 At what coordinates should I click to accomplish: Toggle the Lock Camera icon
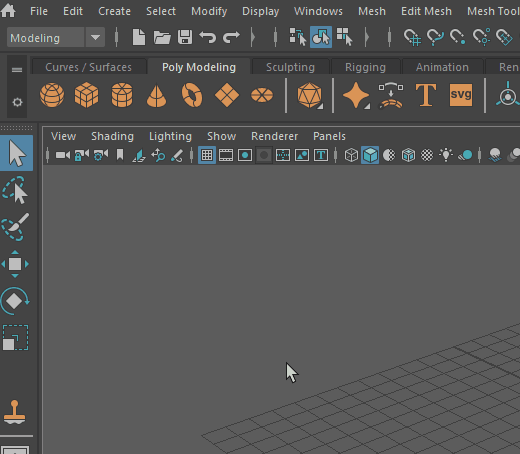click(82, 155)
